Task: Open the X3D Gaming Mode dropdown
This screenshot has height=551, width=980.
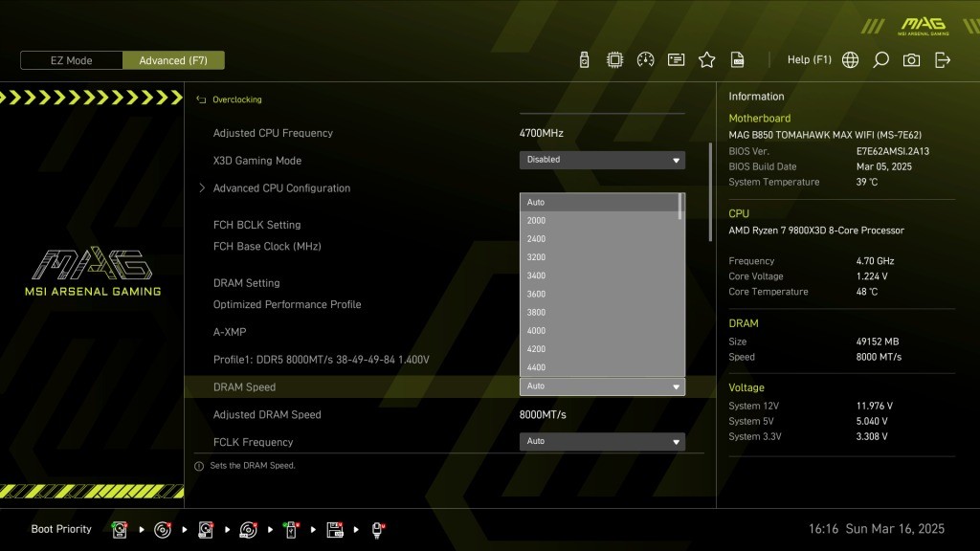Action: click(x=602, y=160)
